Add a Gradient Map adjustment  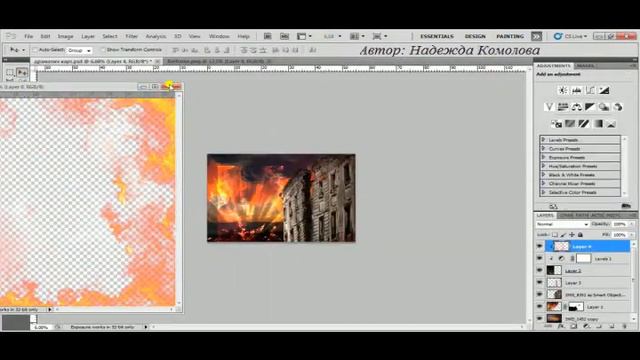598,124
